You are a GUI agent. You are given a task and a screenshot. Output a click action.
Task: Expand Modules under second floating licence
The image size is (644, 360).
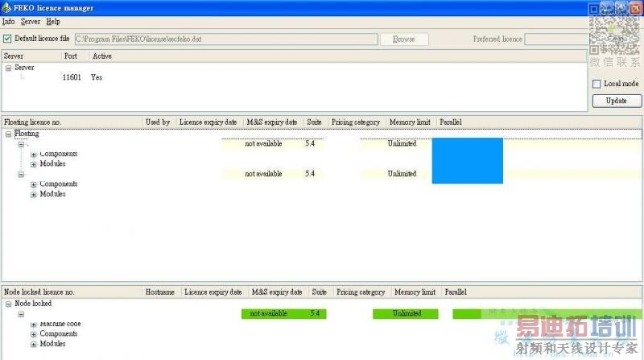[x=34, y=194]
